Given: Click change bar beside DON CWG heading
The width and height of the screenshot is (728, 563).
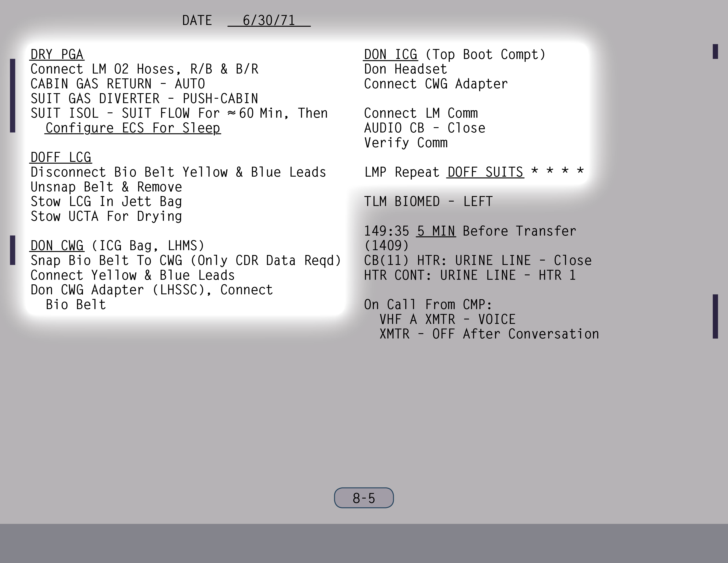Looking at the screenshot, I should click(x=13, y=250).
